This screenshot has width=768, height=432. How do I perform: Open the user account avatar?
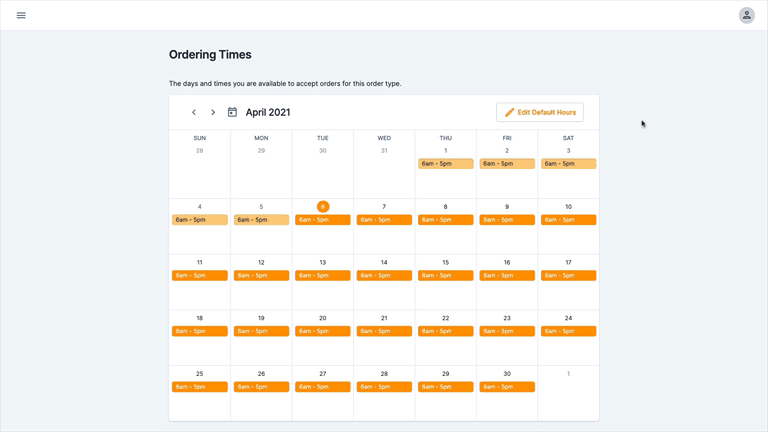[746, 15]
